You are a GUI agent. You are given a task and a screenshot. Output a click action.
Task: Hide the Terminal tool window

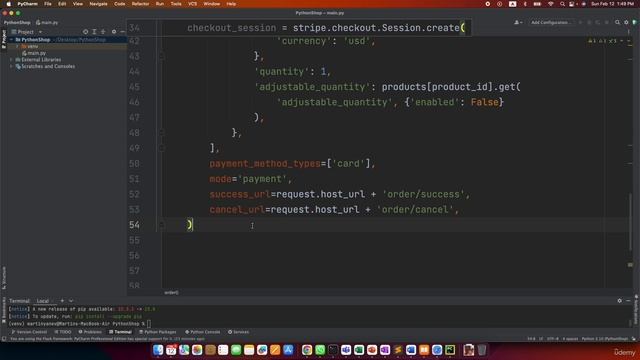pyautogui.click(x=629, y=301)
